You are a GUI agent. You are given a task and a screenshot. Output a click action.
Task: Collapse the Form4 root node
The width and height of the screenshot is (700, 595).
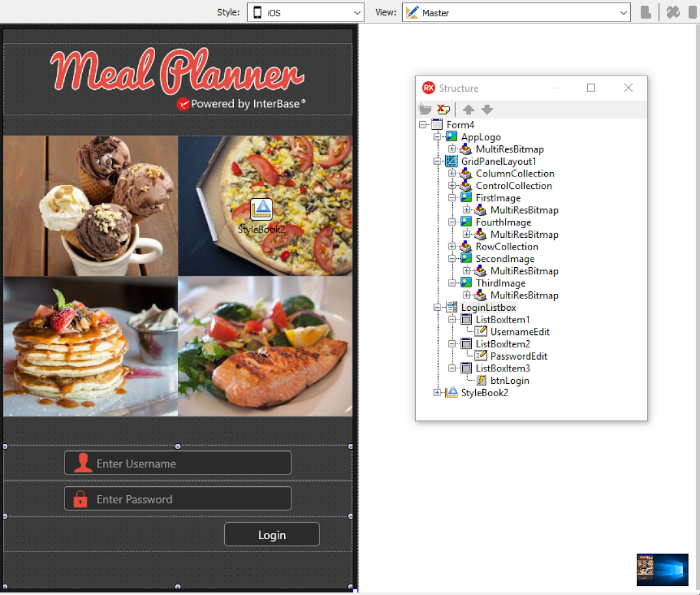423,124
